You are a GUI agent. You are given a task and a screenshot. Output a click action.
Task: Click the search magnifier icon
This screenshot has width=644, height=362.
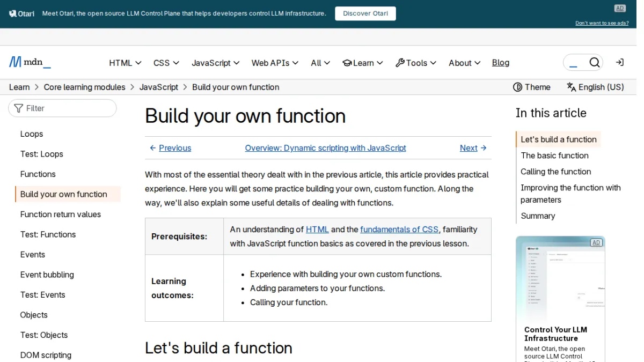coord(594,63)
